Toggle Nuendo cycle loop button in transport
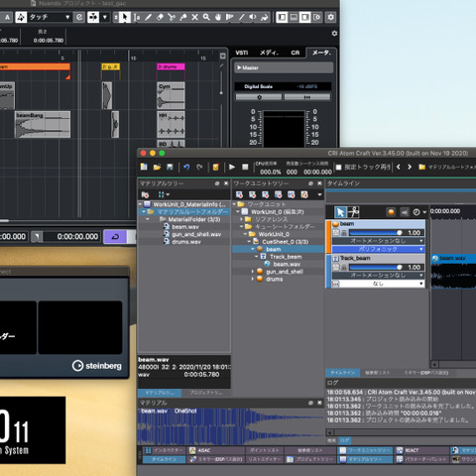 pyautogui.click(x=115, y=237)
